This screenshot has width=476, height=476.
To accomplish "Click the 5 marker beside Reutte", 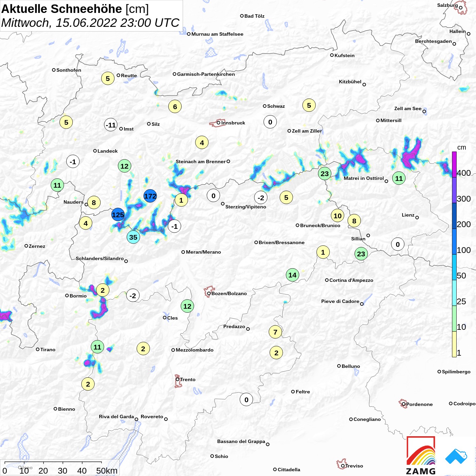I will pos(108,79).
